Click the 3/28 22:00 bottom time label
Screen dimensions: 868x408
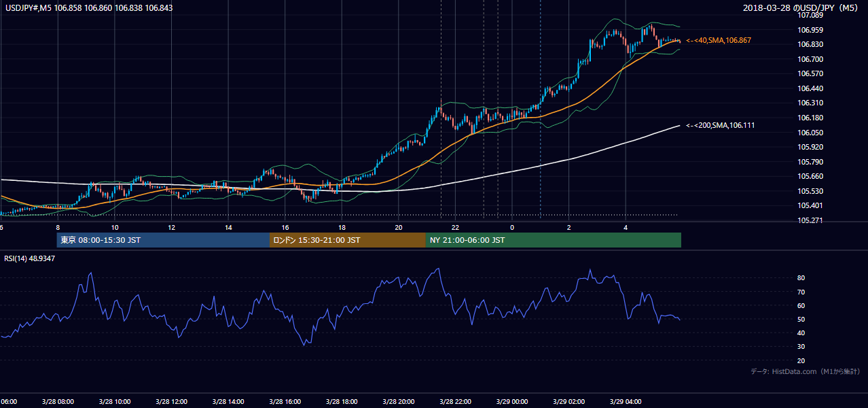tap(455, 402)
